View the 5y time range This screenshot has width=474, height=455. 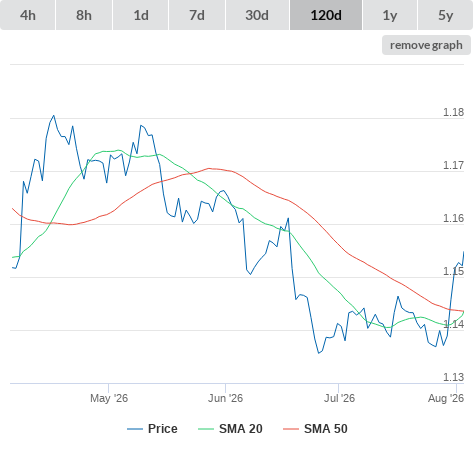tap(446, 15)
